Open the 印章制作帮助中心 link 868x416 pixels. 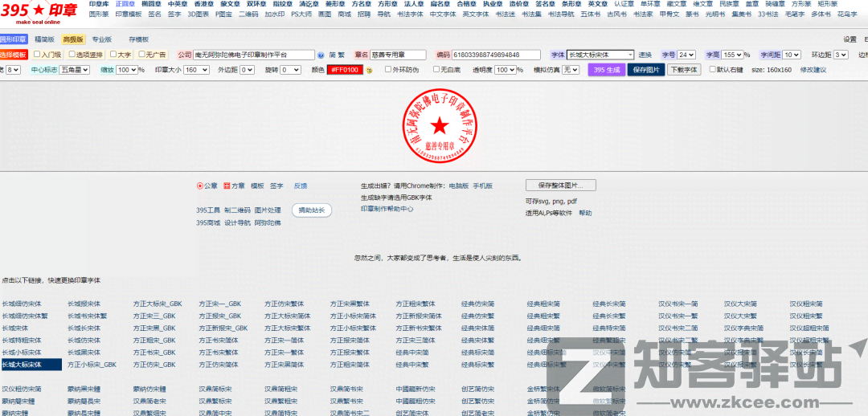[x=387, y=209]
